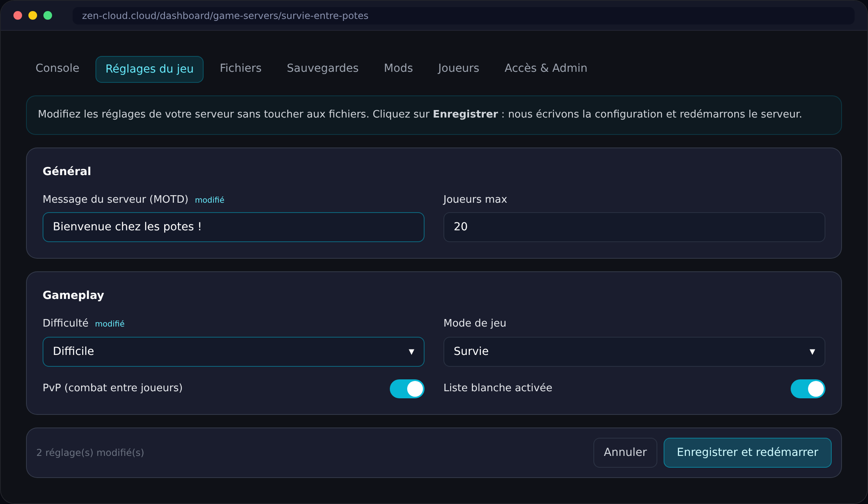Open the Sauvegardes tab
The width and height of the screenshot is (868, 504).
pos(322,68)
